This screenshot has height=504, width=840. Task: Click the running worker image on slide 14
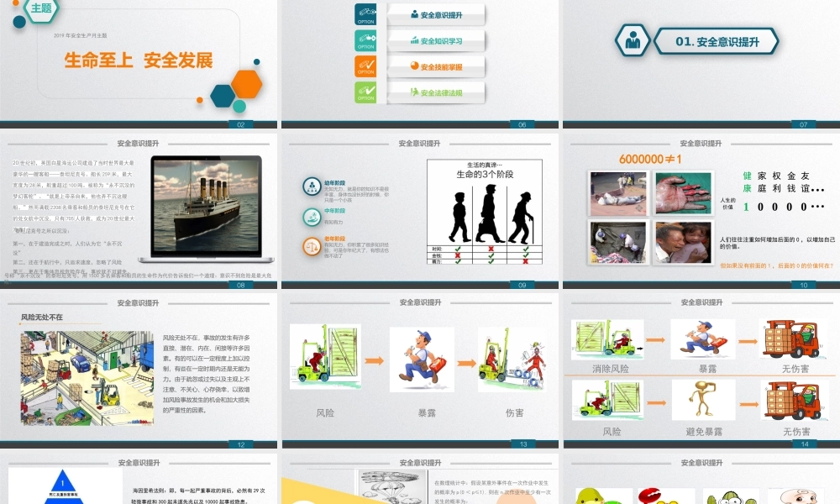pos(703,339)
